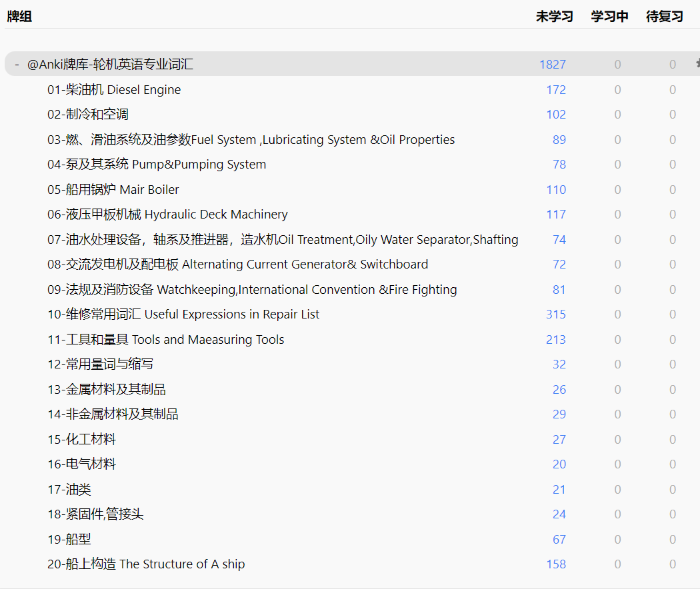Open options gear icon for parent deck
Viewport: 700px width, 589px height.
697,63
